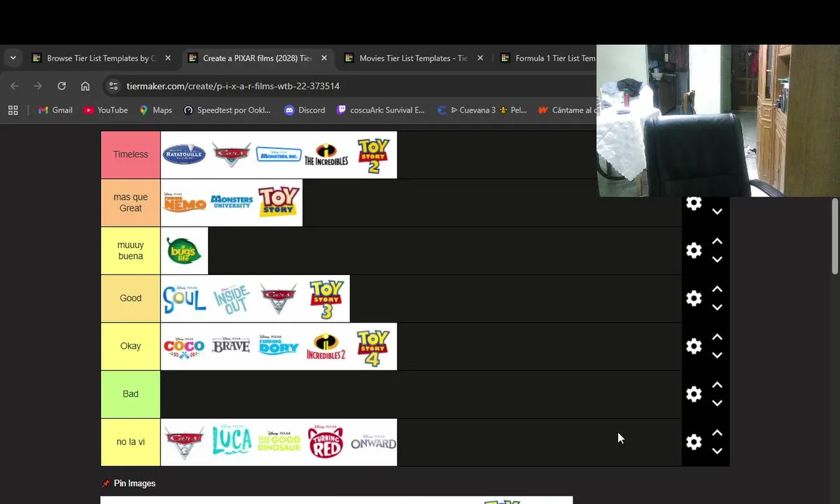Click the Timeless tier label
This screenshot has width=840, height=504.
coord(131,155)
